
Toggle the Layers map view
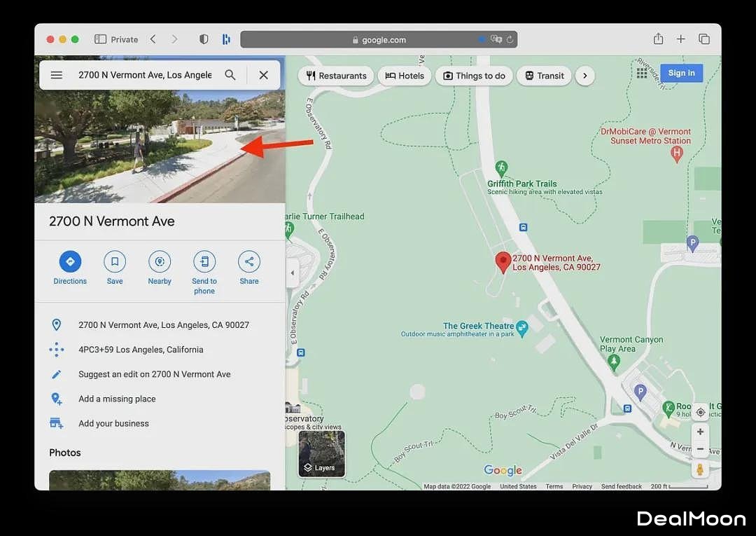coord(322,454)
